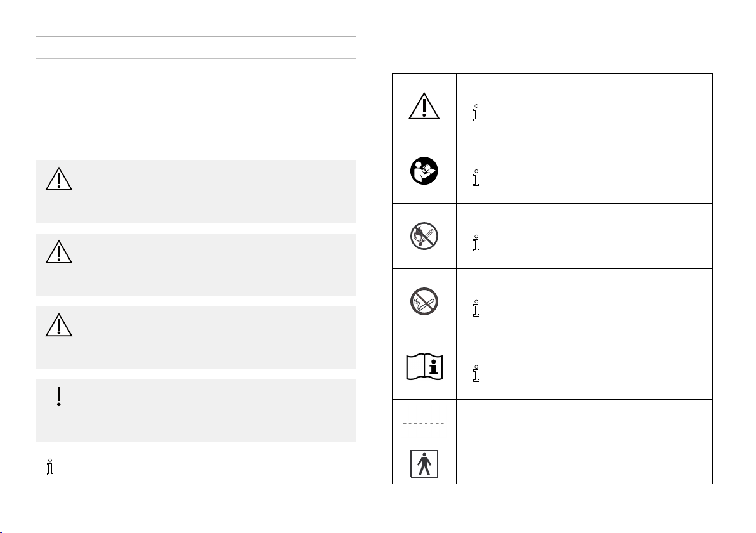This screenshot has width=756, height=533.
Task: Click the blank heading area between the top rules
Action: 196,48
